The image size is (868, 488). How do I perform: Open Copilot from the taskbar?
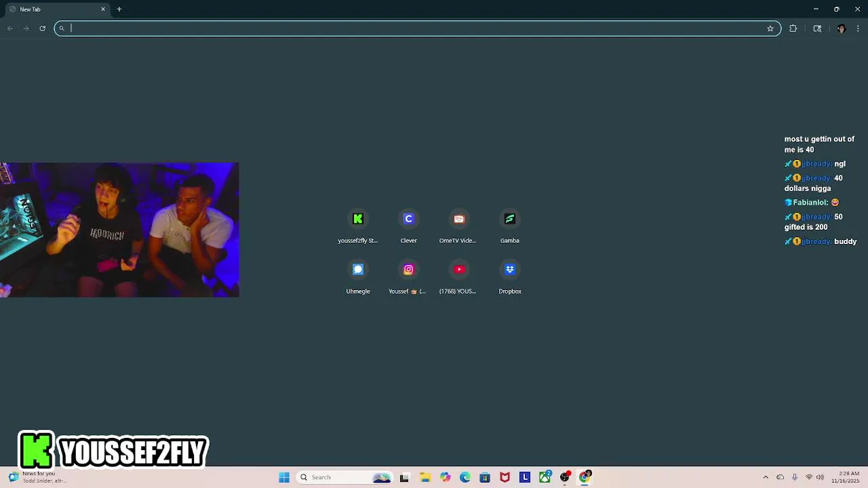pos(445,477)
